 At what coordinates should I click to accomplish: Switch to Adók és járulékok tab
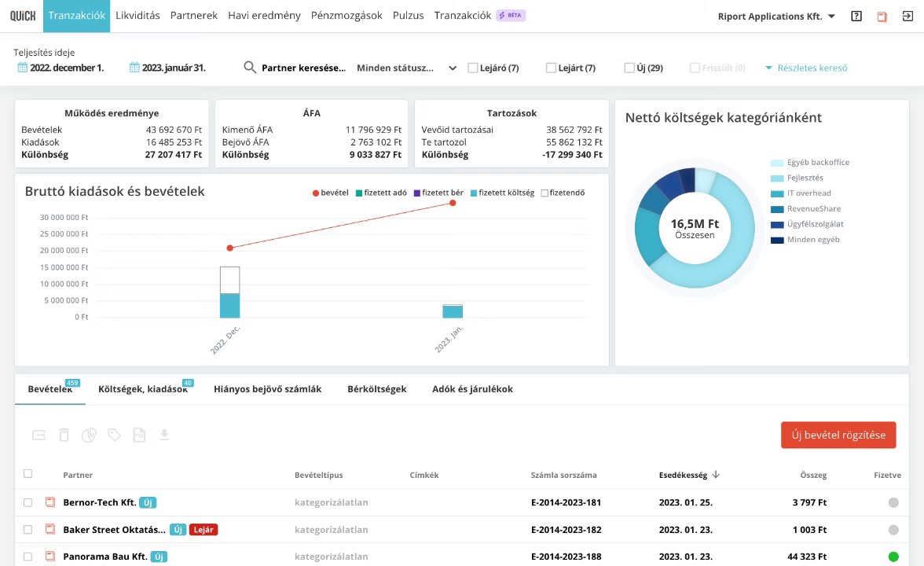(473, 389)
